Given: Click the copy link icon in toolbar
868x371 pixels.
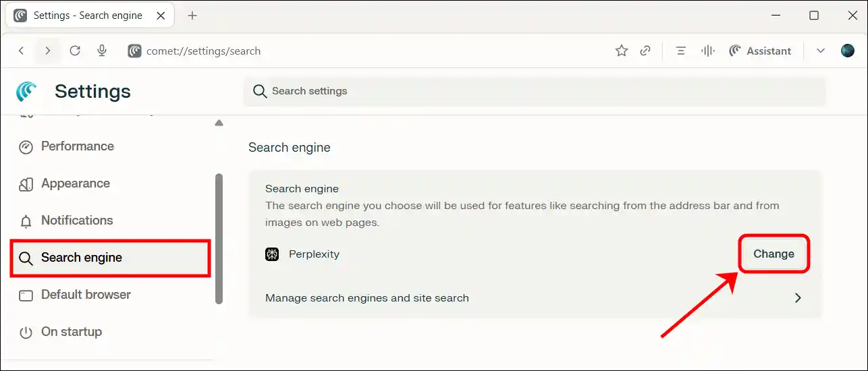Looking at the screenshot, I should click(x=645, y=51).
